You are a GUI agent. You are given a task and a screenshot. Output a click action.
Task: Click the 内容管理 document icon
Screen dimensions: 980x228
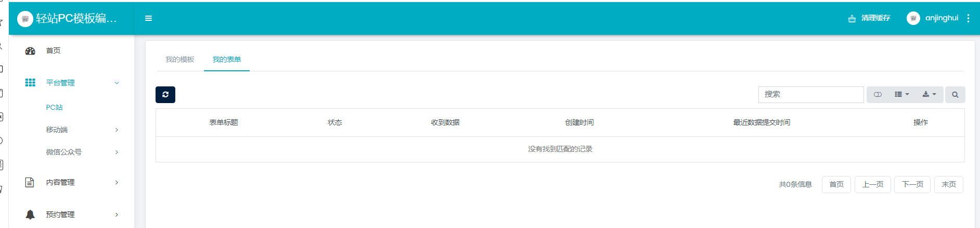point(30,182)
